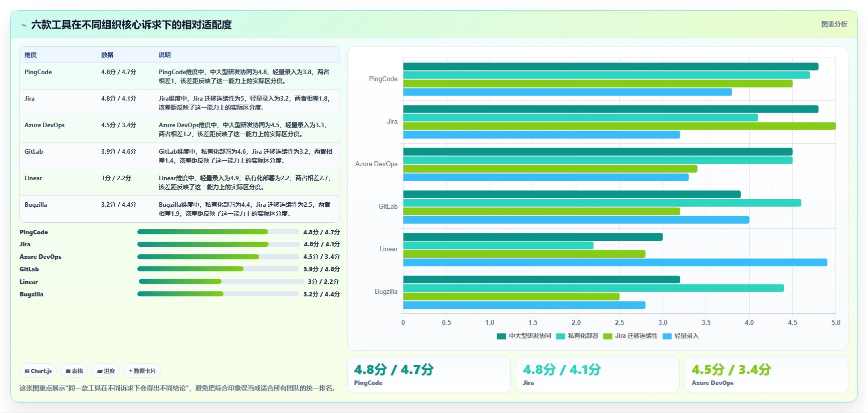Click the GitLab progress bar

point(218,269)
